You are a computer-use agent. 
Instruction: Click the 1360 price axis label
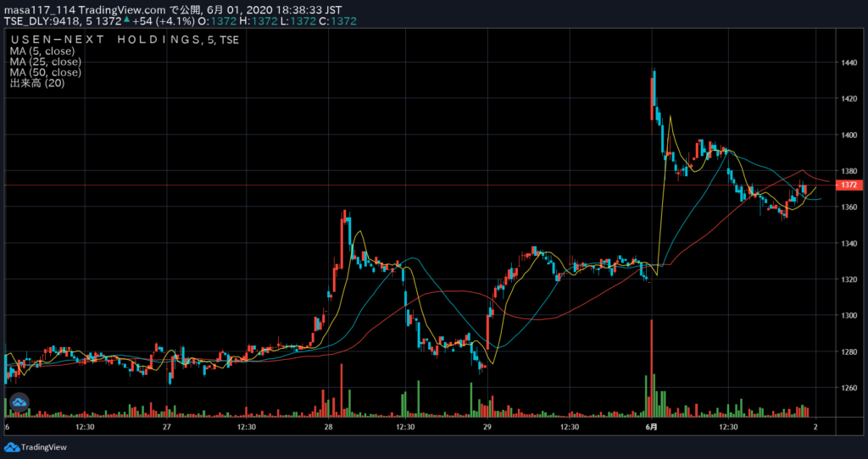point(849,207)
